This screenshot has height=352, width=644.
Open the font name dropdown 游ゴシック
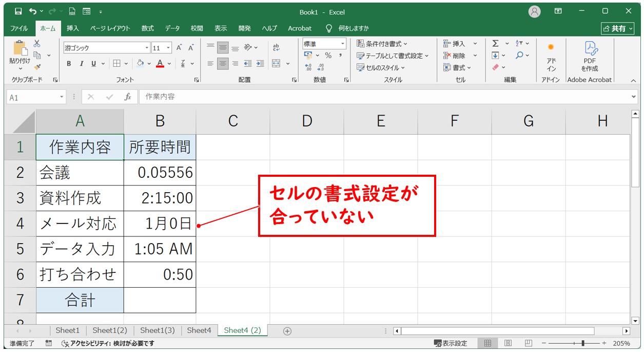click(147, 48)
